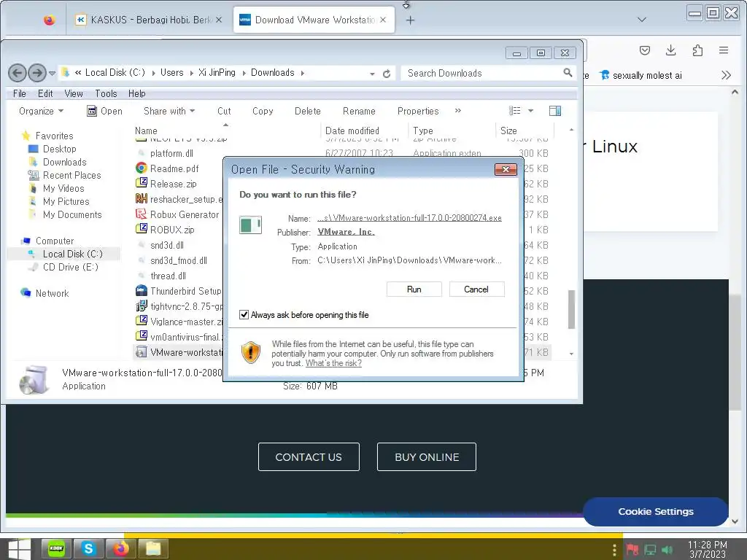
Task: Click CONTACT US on VMware page
Action: tap(309, 457)
